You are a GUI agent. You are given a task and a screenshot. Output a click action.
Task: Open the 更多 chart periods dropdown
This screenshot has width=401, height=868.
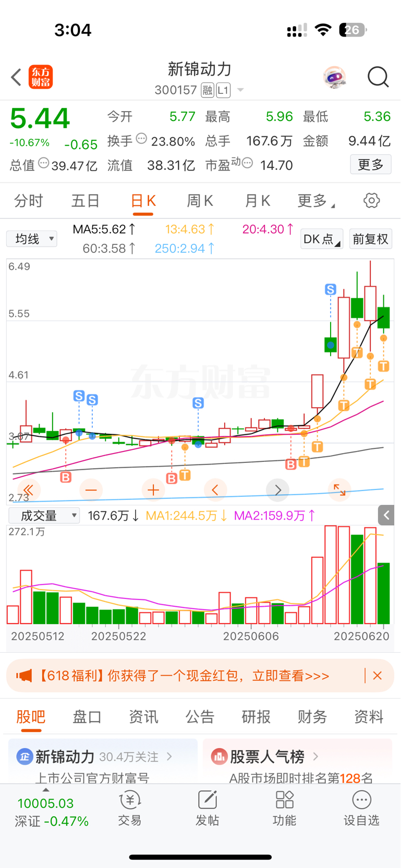(x=316, y=201)
